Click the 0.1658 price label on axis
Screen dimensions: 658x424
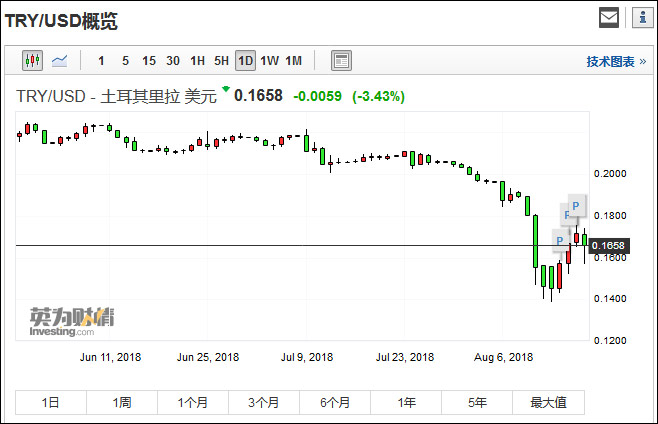tap(609, 246)
